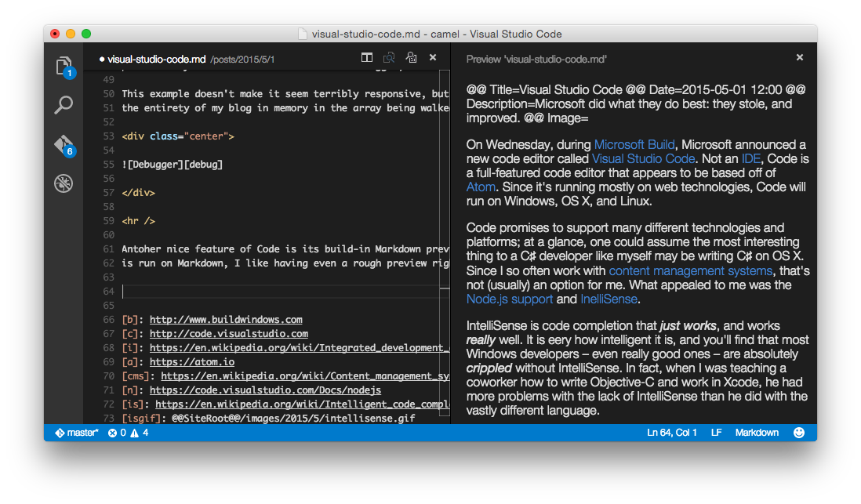The height and width of the screenshot is (504, 861).
Task: Open the Git source control view
Action: [64, 146]
